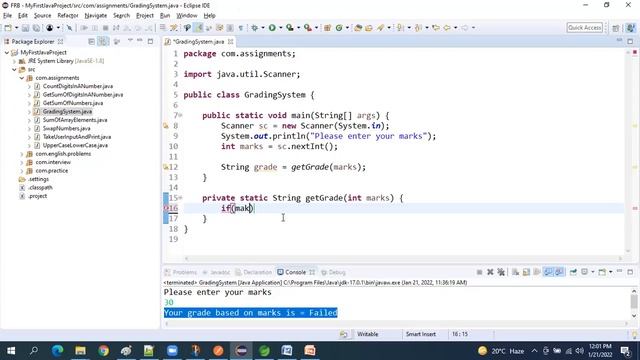This screenshot has width=640, height=360.
Task: Open the Navigate menu
Action: point(96,16)
